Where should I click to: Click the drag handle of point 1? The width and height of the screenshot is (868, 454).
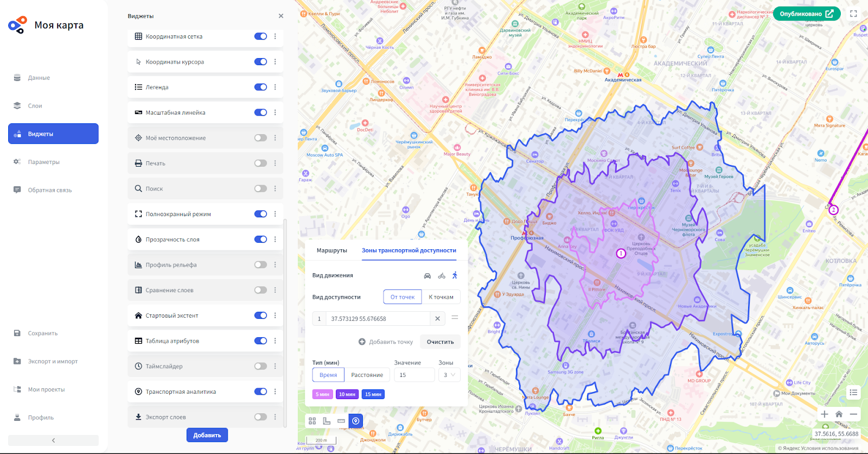click(455, 318)
